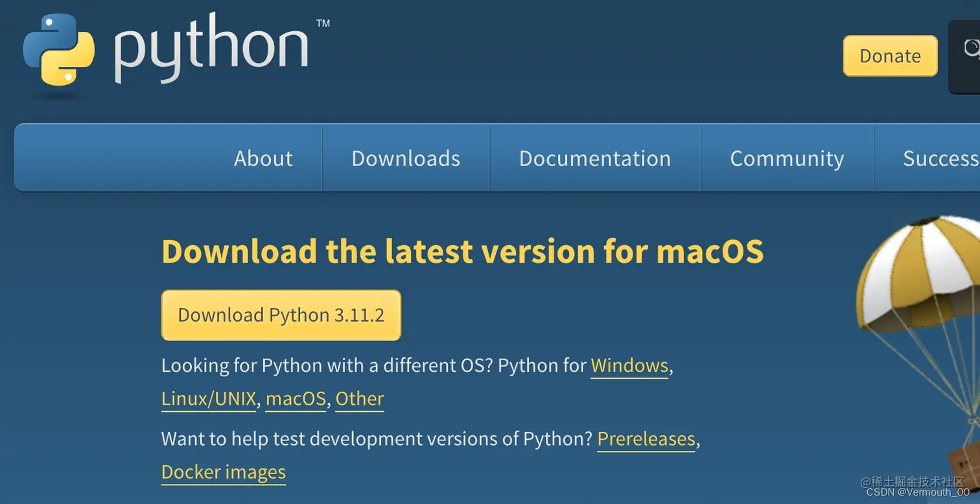Click the heading 'Download the latest version for macOS'

tap(462, 251)
